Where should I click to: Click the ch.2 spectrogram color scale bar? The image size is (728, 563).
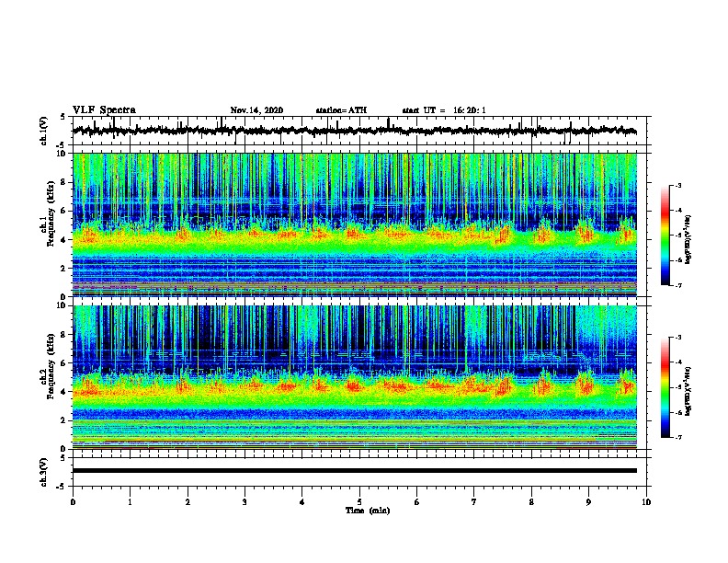665,387
